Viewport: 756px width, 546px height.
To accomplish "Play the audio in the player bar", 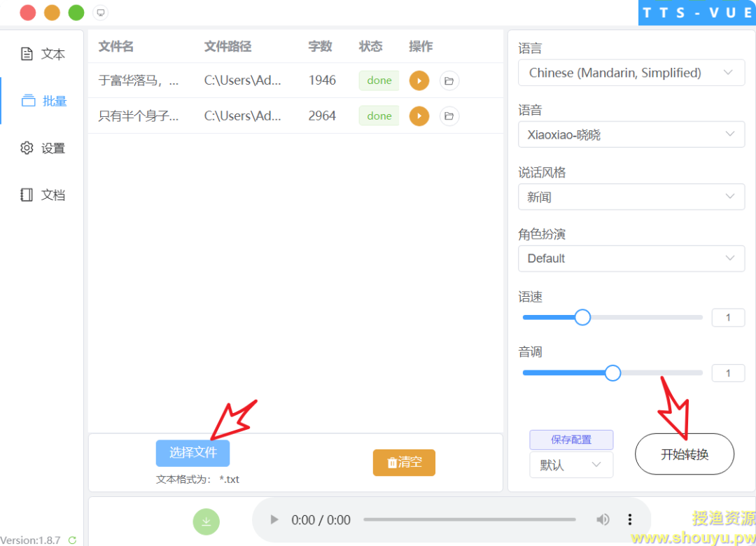I will coord(274,519).
